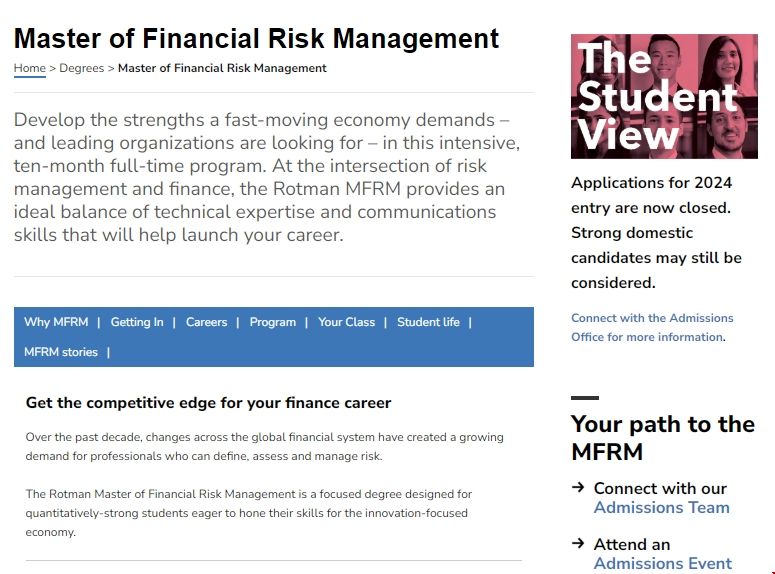Viewport: 775px width, 574px height.
Task: Open the Degrees breadcrumb item
Action: coord(83,68)
